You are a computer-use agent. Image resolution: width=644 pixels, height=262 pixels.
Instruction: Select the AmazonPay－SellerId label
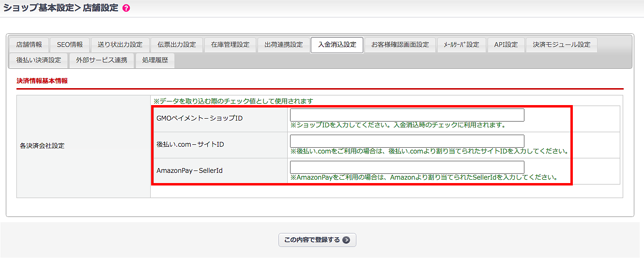tap(189, 170)
